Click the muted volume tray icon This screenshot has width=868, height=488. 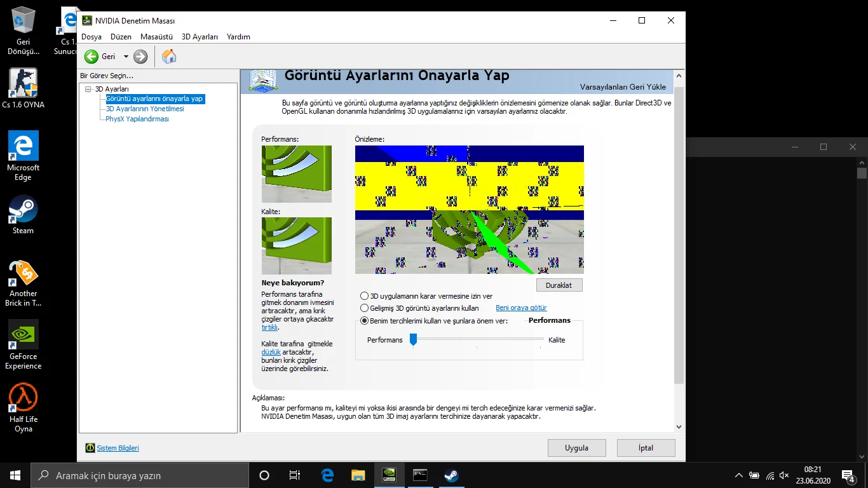(x=785, y=475)
